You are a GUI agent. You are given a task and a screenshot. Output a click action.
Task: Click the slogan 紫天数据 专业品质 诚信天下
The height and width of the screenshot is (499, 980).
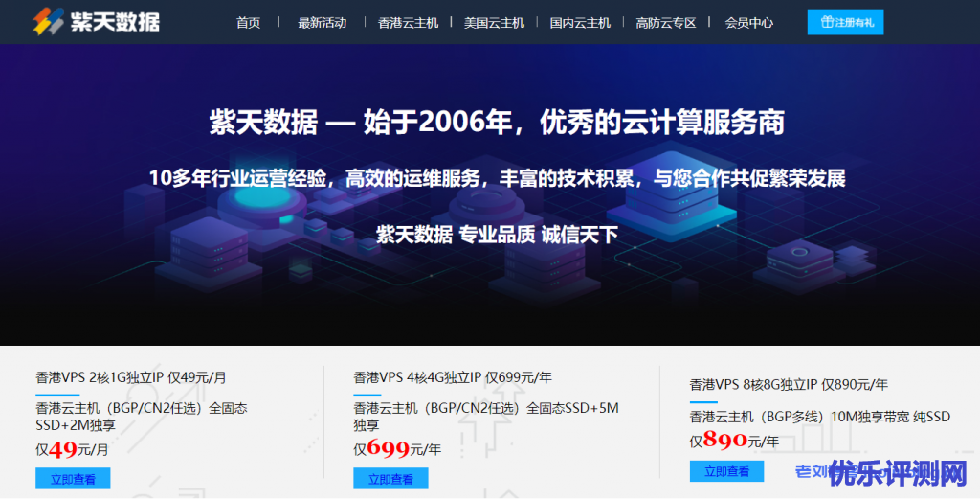497,235
